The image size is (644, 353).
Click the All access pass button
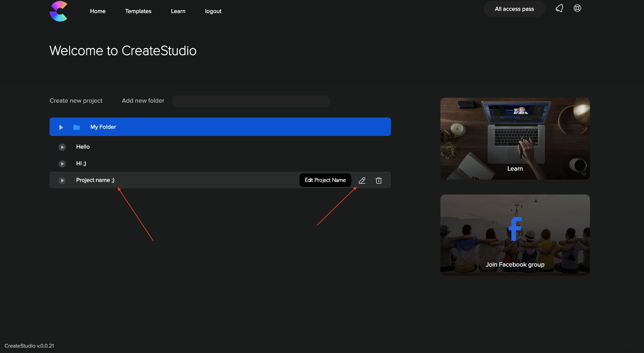514,9
